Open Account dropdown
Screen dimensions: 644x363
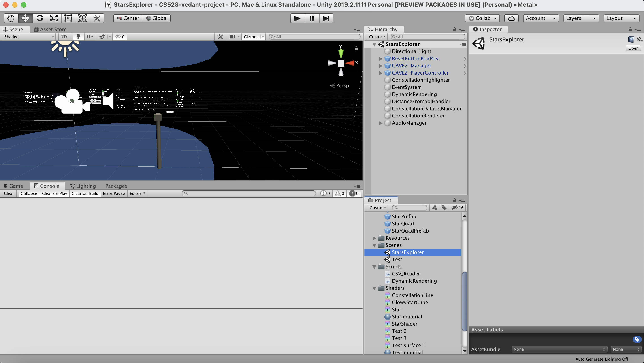541,18
